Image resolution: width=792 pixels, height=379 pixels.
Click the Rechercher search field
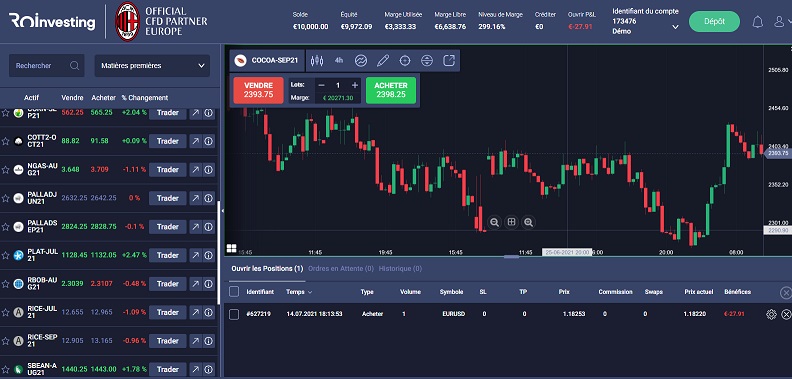point(46,66)
